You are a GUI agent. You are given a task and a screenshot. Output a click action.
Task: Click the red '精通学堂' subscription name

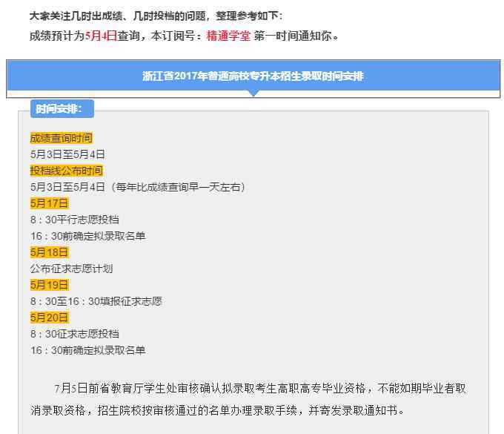pyautogui.click(x=228, y=36)
